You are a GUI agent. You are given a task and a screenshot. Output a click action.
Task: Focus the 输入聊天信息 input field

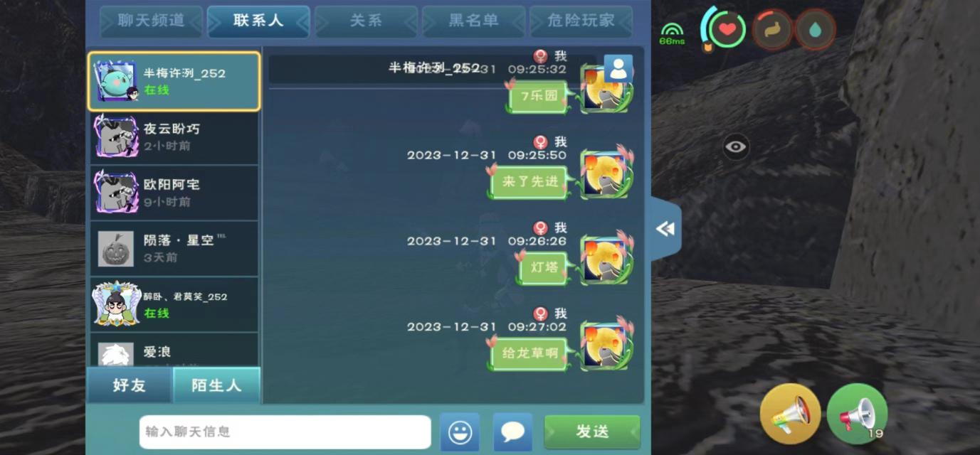(x=285, y=432)
